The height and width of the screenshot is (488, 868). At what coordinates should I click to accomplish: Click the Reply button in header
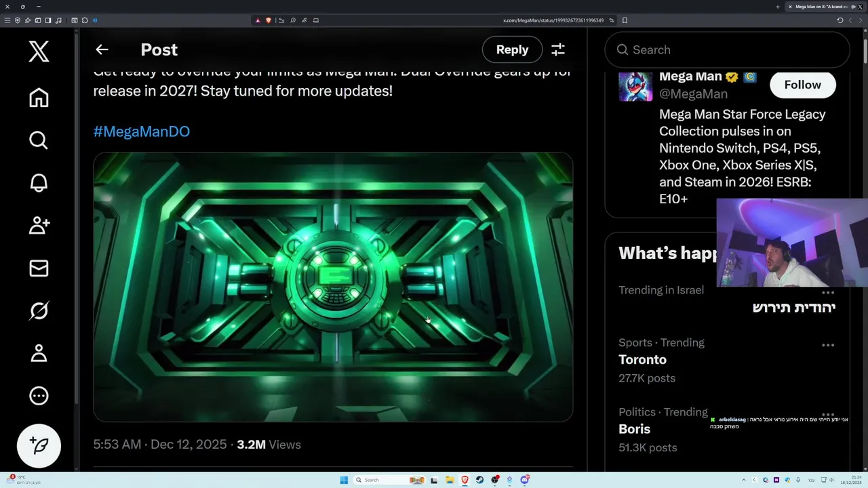coord(512,49)
